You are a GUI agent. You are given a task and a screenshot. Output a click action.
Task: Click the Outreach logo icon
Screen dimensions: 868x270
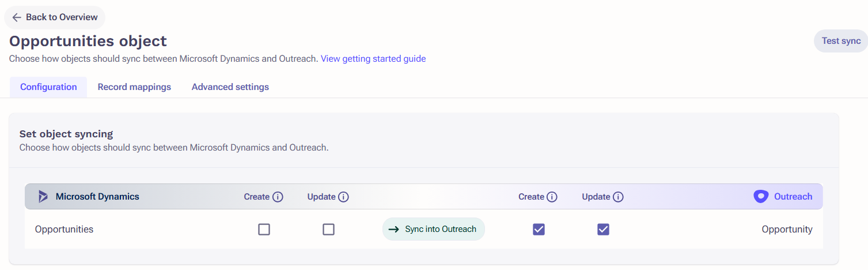[761, 197]
